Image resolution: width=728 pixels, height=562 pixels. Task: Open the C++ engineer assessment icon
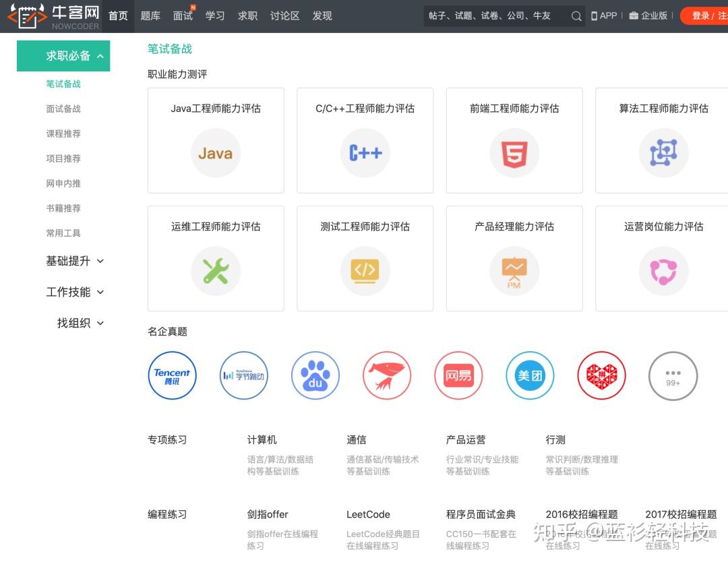[x=365, y=153]
